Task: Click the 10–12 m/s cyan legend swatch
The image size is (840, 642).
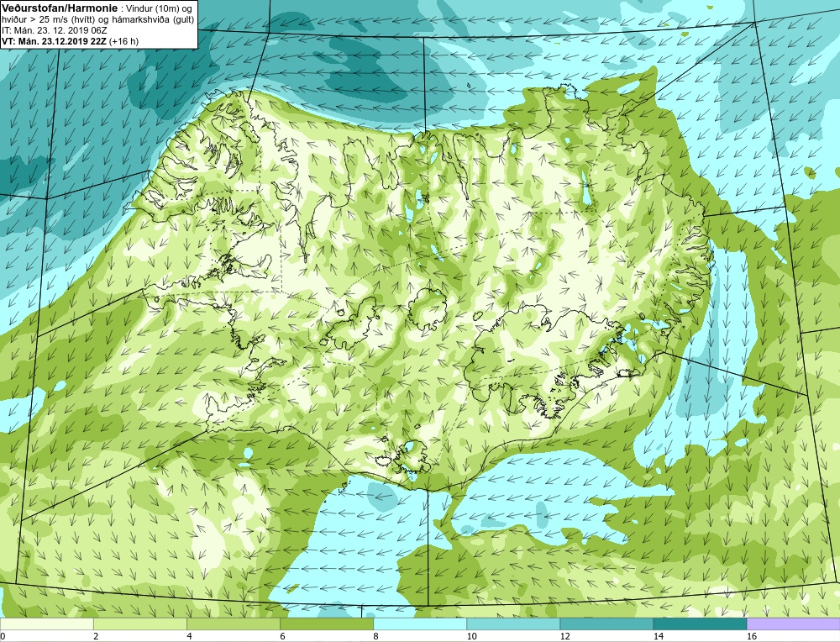Action: pyautogui.click(x=513, y=624)
